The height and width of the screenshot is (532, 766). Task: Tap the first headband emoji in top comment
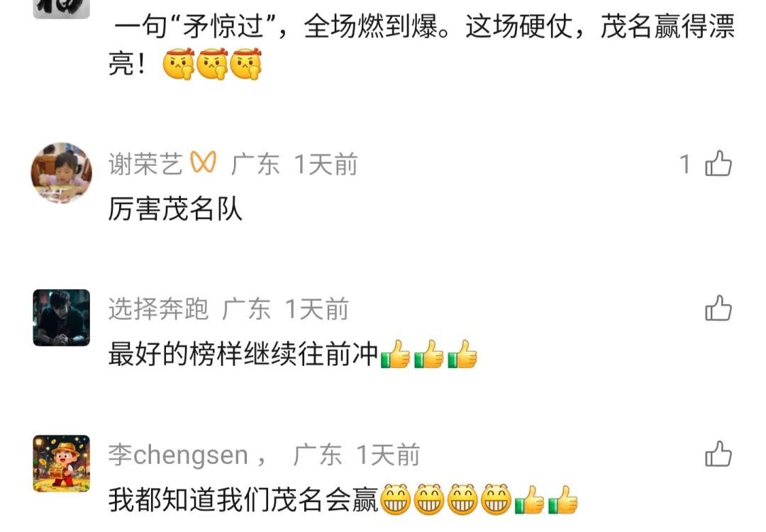coord(179,64)
